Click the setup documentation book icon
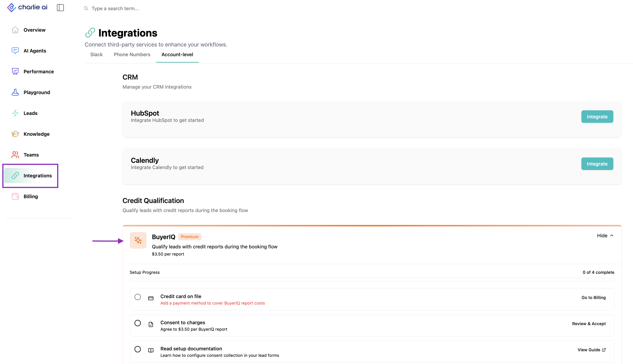This screenshot has width=633, height=364. 151,351
